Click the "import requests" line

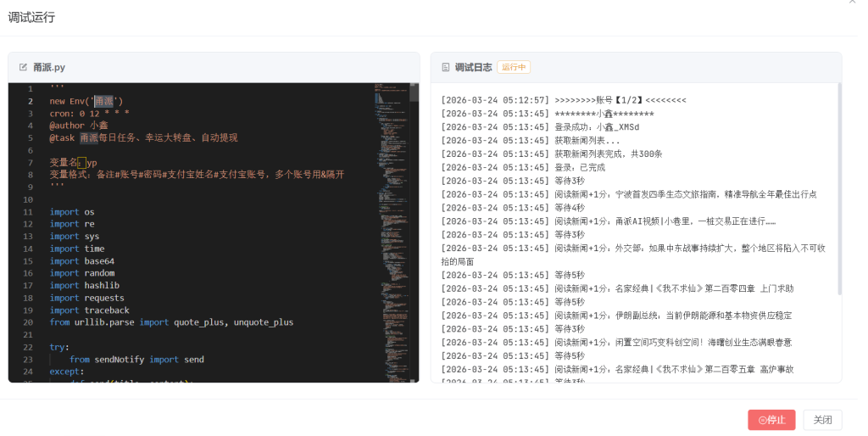tap(87, 298)
